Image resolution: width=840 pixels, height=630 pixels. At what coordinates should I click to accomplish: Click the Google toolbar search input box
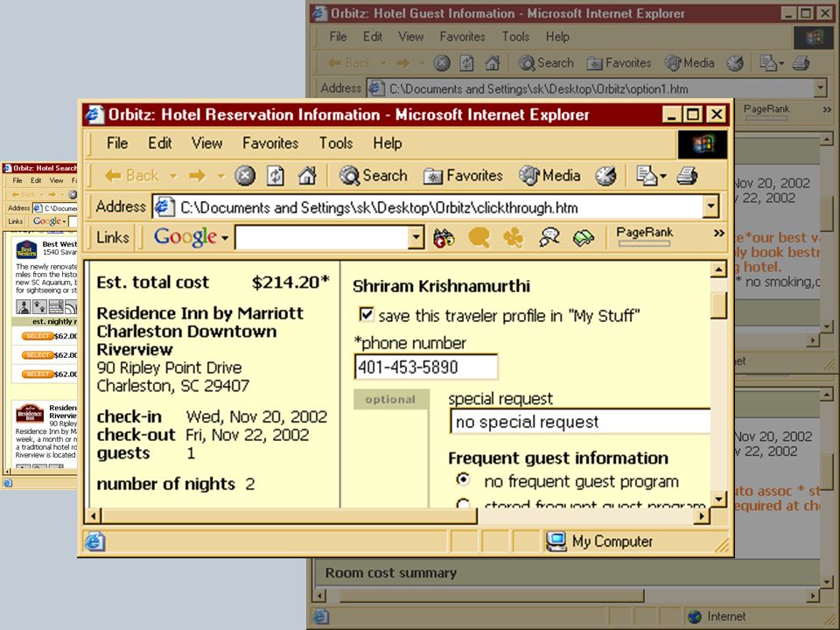(322, 237)
